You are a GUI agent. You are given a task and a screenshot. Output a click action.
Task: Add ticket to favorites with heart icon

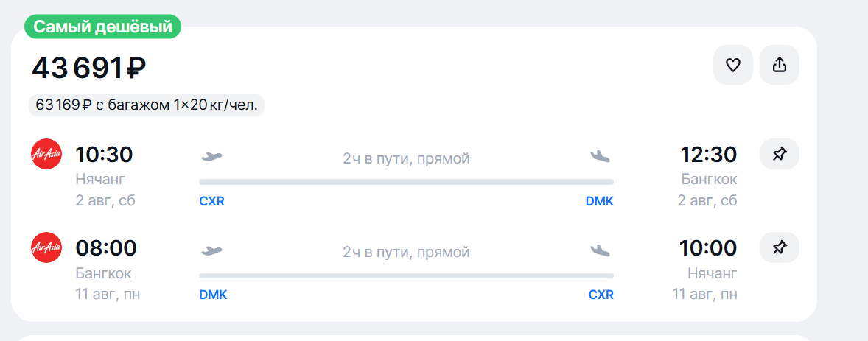point(733,65)
